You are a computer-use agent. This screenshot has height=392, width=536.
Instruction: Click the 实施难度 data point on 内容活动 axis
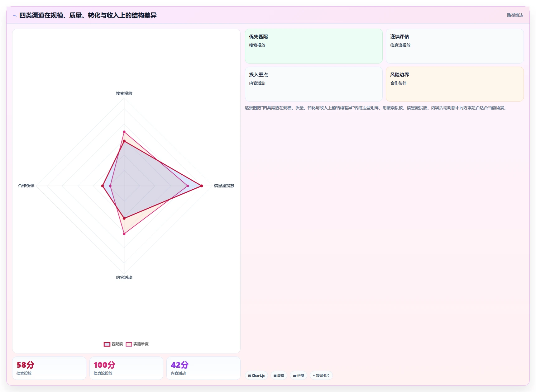coord(124,234)
